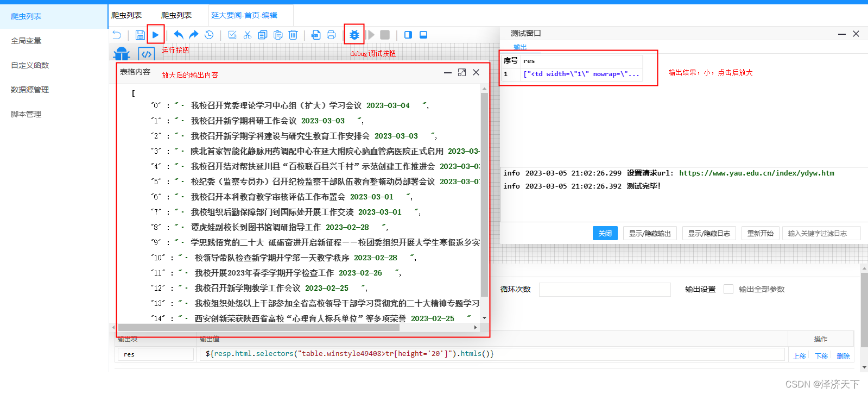
Task: Click the "0" JSON row in popup
Action: tap(290, 106)
